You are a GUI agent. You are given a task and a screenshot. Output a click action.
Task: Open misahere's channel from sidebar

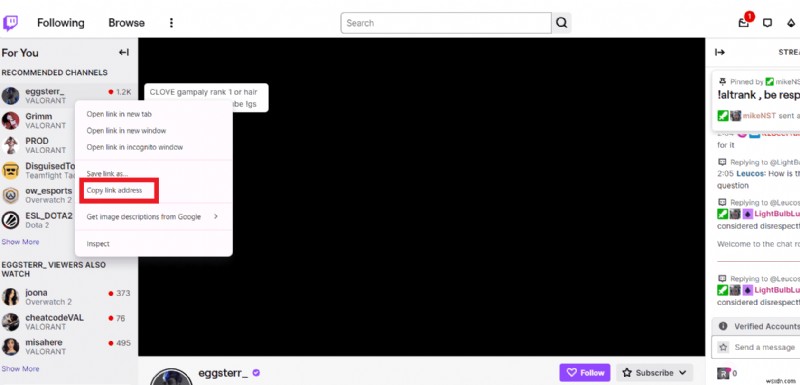[68, 347]
